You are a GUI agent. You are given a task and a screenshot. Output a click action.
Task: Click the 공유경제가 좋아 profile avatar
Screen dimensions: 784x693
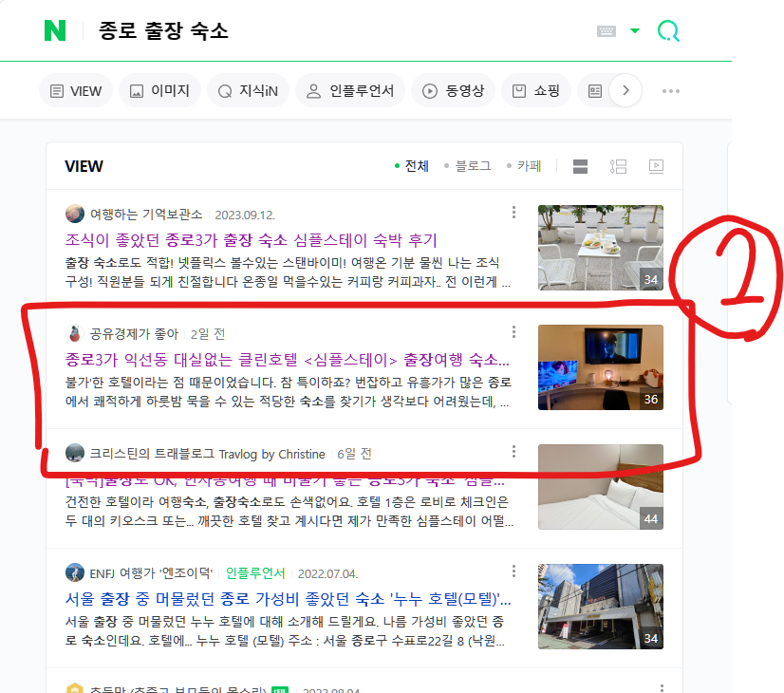pyautogui.click(x=74, y=333)
